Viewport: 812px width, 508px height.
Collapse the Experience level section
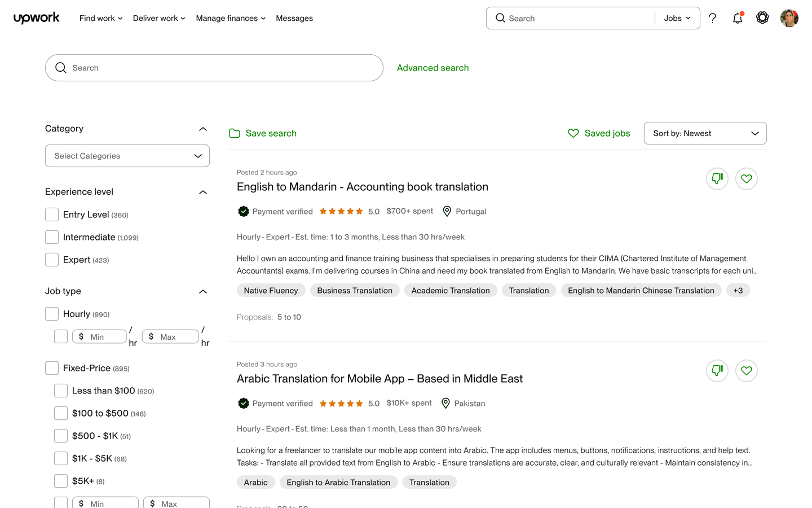click(203, 192)
